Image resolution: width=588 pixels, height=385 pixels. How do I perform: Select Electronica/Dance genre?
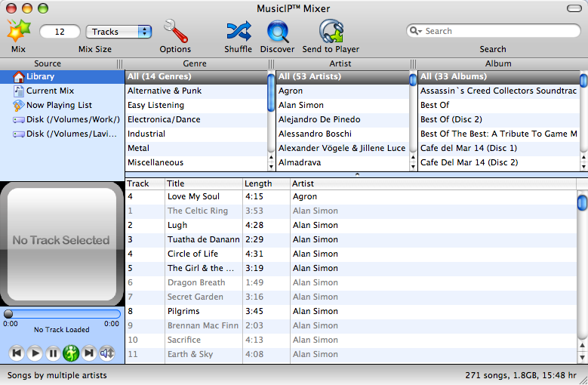196,119
